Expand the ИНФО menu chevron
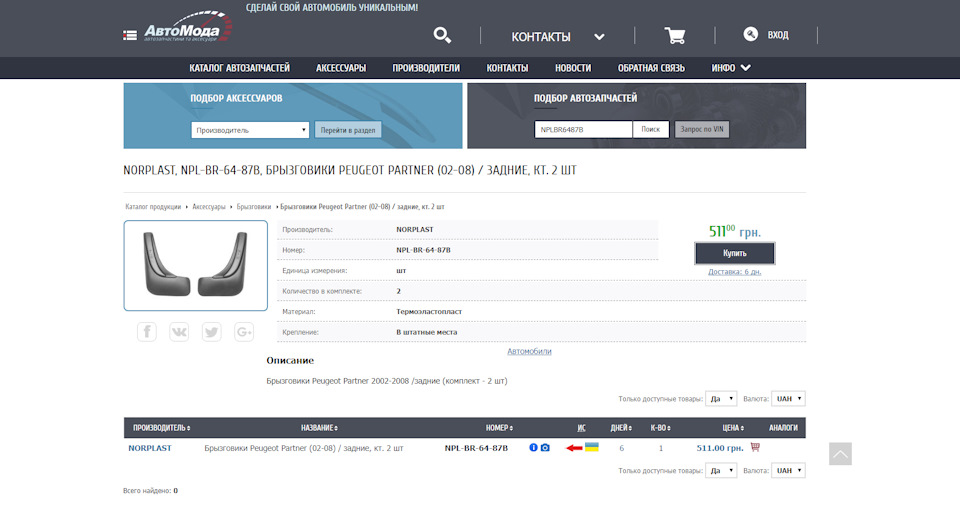This screenshot has height=508, width=960. point(745,68)
